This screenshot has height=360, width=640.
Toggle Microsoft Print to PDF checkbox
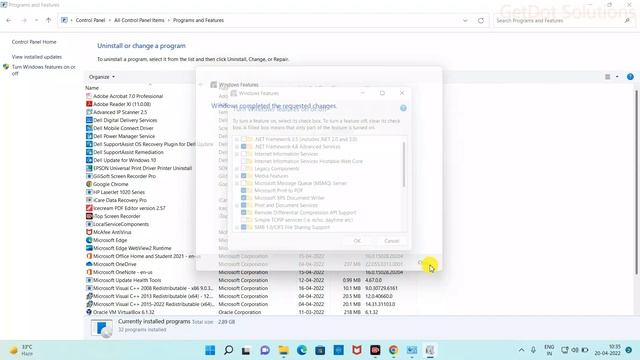pyautogui.click(x=244, y=191)
